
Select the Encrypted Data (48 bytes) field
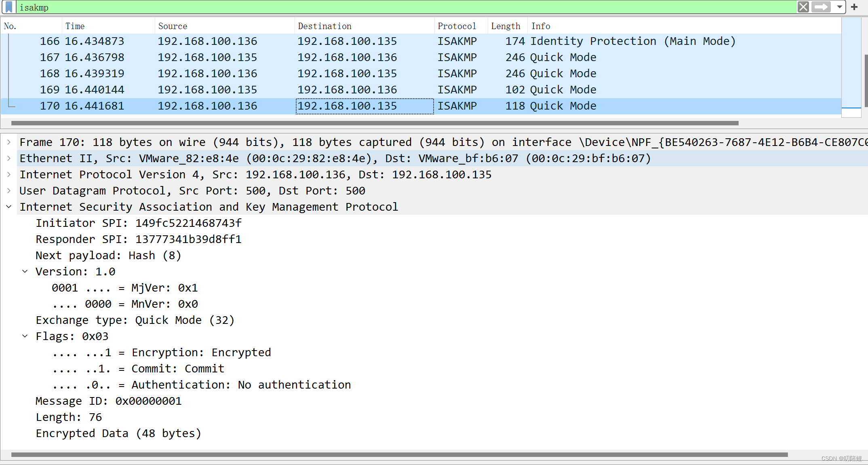(x=118, y=433)
